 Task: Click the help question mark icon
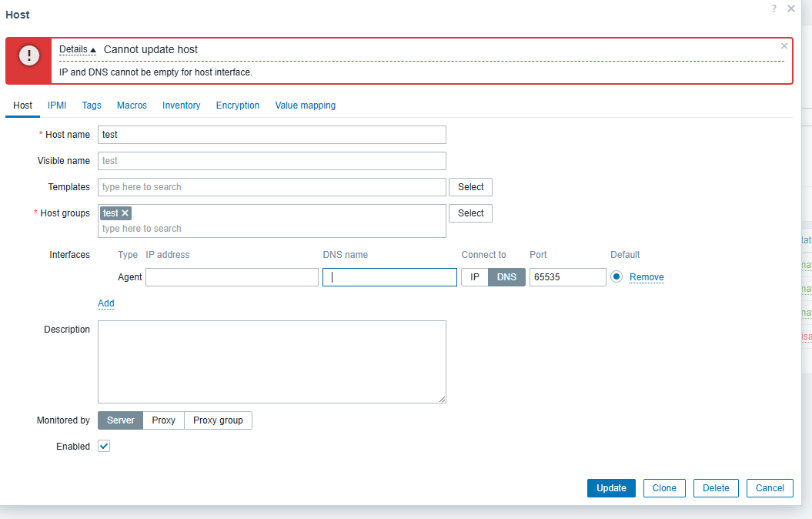coord(774,8)
